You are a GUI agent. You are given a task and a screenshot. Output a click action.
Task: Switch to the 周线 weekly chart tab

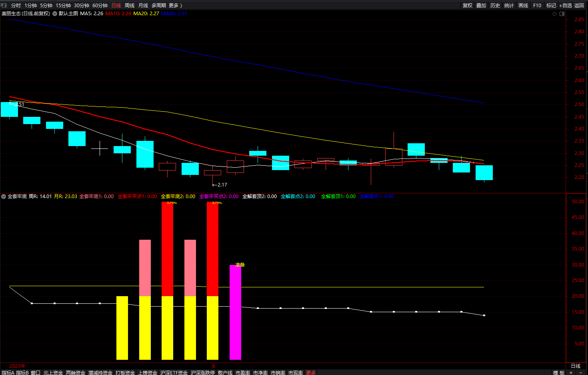click(130, 5)
